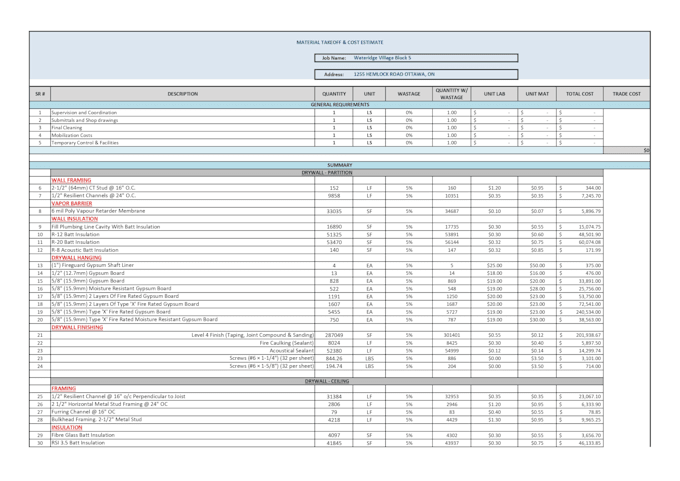680x481 pixels.
Task: Click the quantity with wastage value 301401
Action: tap(451, 335)
